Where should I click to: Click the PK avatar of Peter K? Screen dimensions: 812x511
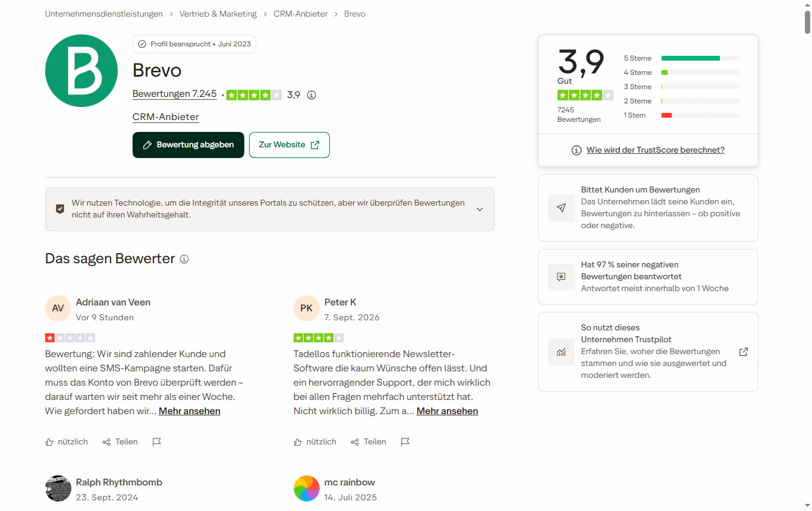tap(307, 308)
